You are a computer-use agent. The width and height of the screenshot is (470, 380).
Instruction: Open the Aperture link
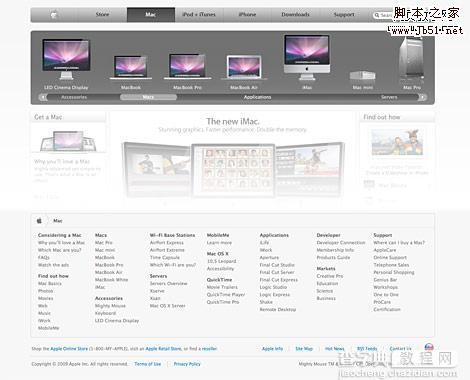pos(269,258)
